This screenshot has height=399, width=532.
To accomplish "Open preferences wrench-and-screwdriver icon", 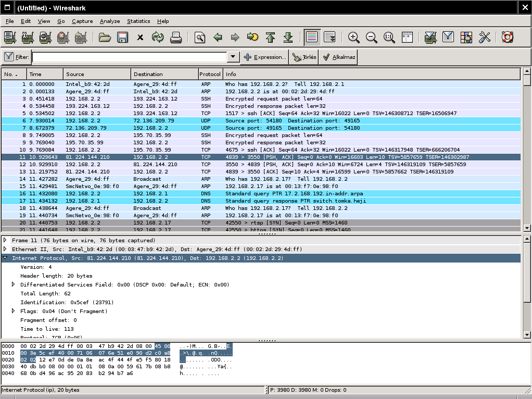I will coord(485,38).
